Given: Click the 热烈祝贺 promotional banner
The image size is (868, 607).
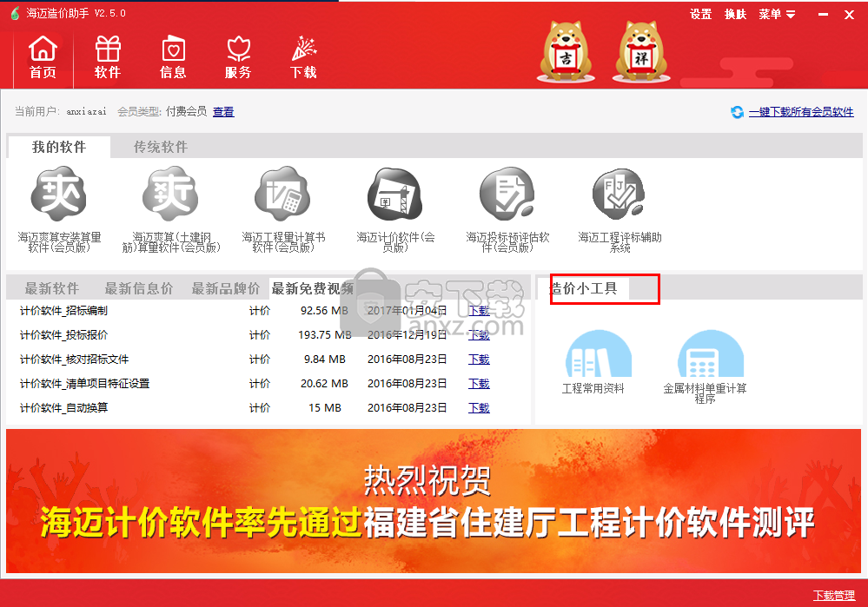Looking at the screenshot, I should [434, 501].
